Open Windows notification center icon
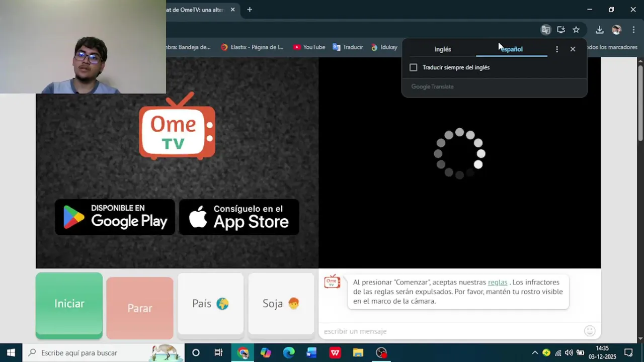Image resolution: width=644 pixels, height=362 pixels. 628,352
